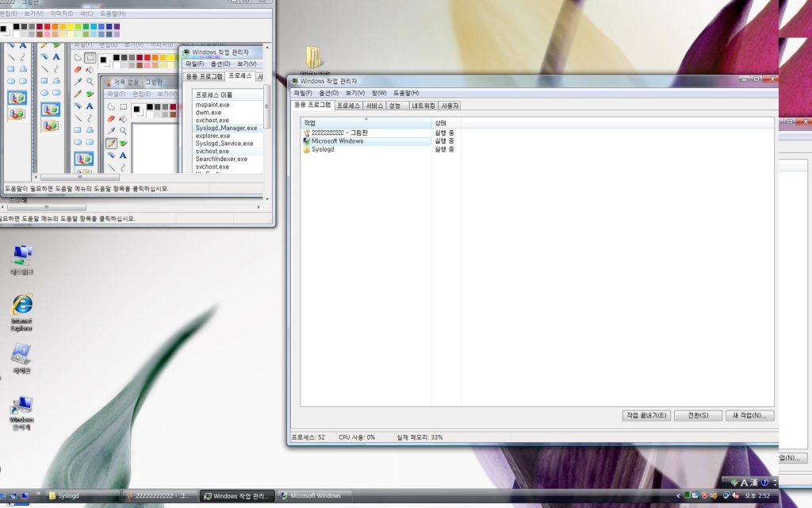The image size is (812, 508).
Task: Switch to Syslogd via taskbar button
Action: tap(82, 495)
